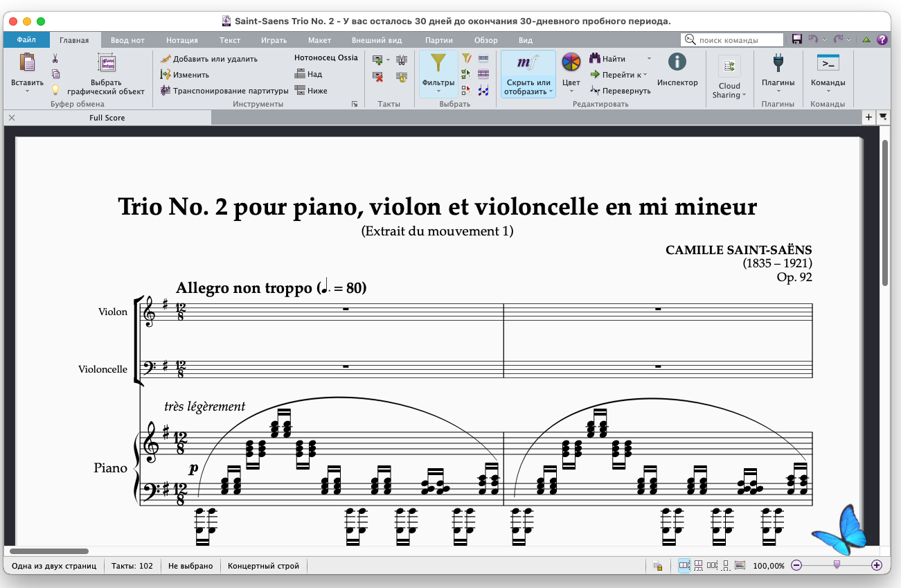The height and width of the screenshot is (588, 901).
Task: Click the Copy icon in the clipboard group
Action: 55,74
